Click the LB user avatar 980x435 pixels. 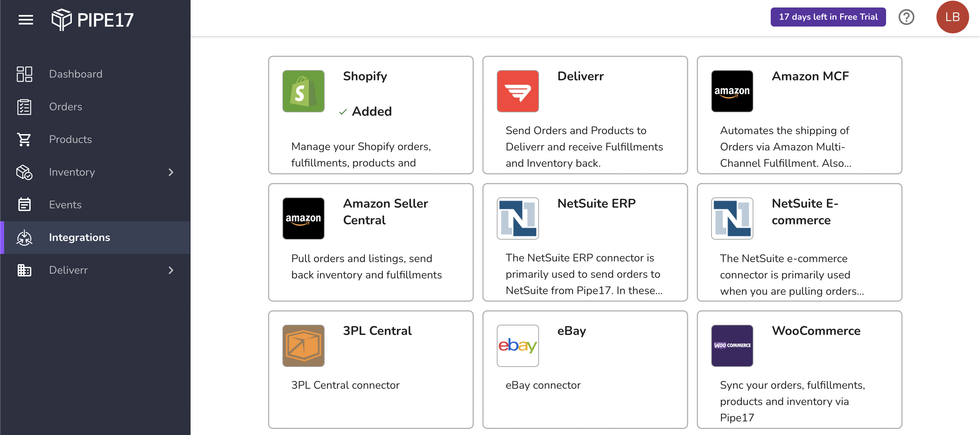(x=952, y=17)
